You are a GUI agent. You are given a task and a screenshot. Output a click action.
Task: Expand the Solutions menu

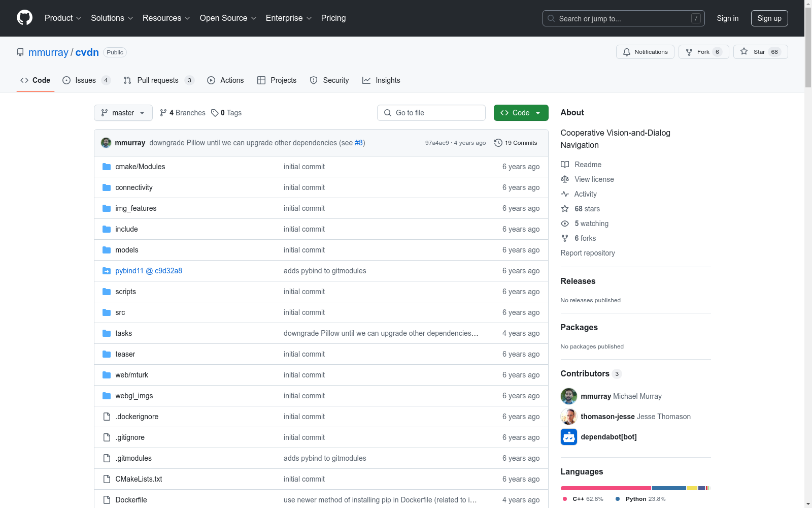[112, 18]
